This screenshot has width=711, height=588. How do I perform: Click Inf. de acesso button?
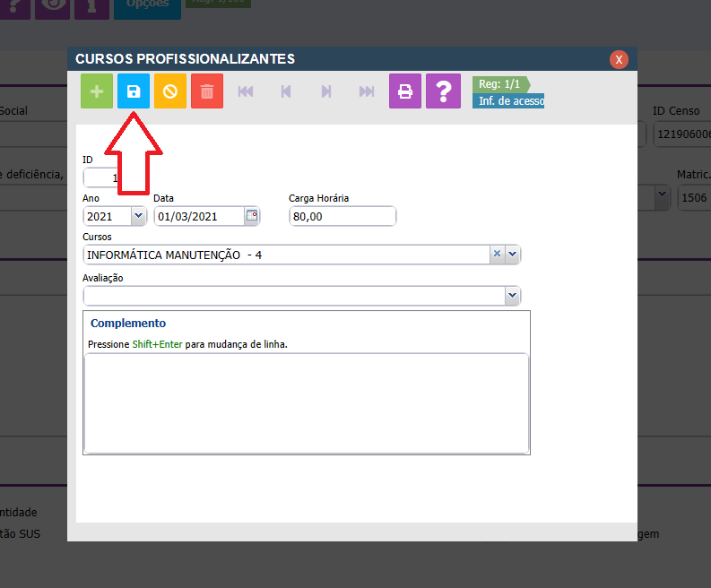(x=510, y=100)
